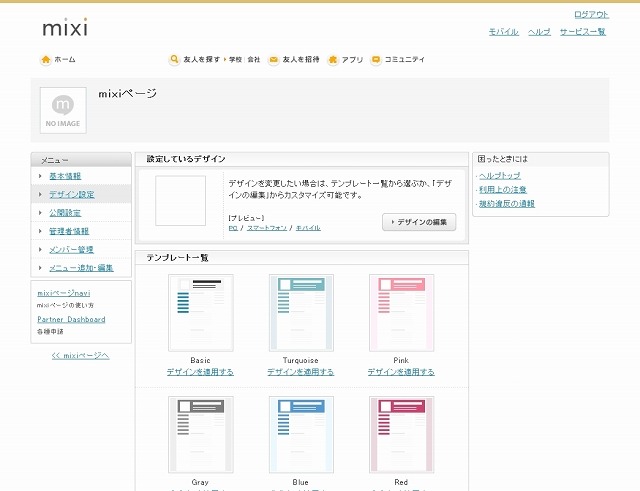Click the テンプレート一覧 section heading

(178, 258)
